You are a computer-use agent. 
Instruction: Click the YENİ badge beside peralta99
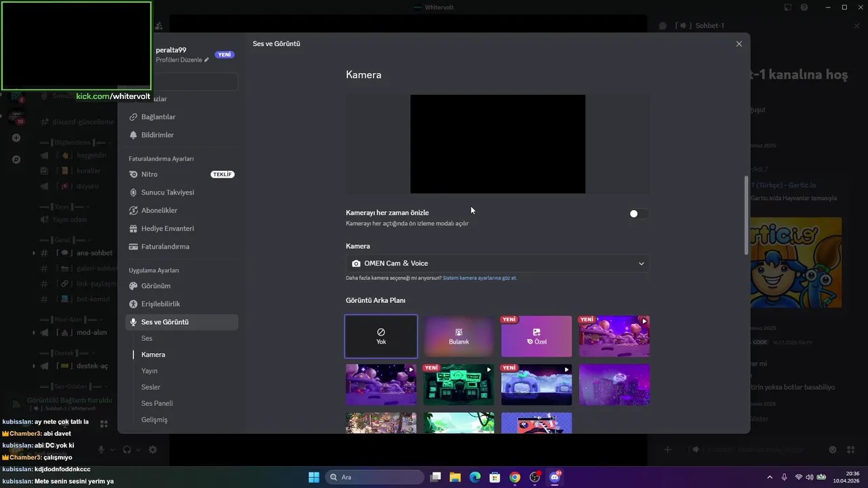point(224,54)
